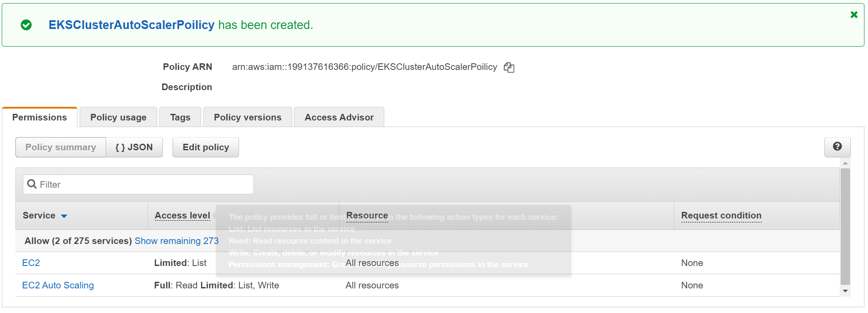Select None in the EC2 row
Screen dimensions: 868x313
692,263
